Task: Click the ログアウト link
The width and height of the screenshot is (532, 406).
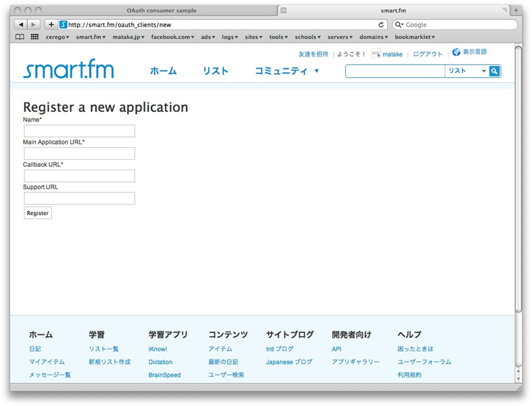Action: pyautogui.click(x=428, y=55)
